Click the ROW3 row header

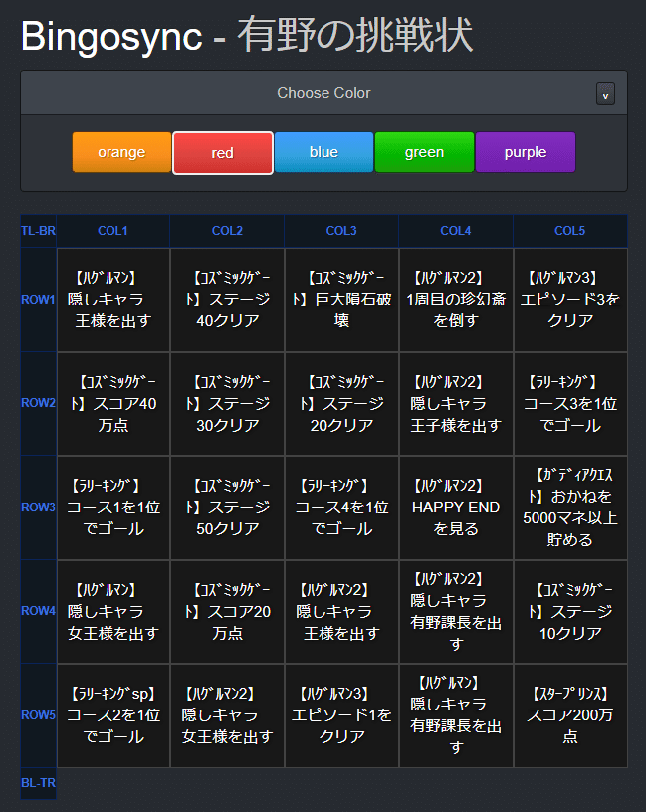coord(39,507)
